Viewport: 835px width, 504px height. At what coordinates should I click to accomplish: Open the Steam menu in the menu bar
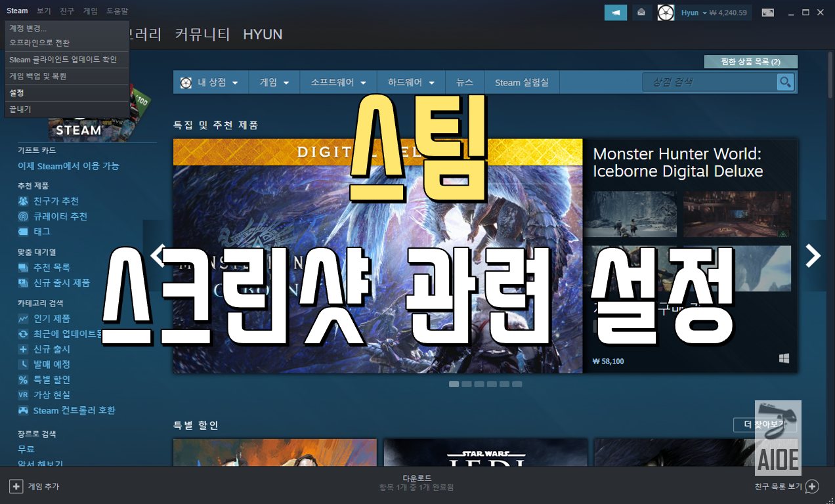[x=17, y=11]
